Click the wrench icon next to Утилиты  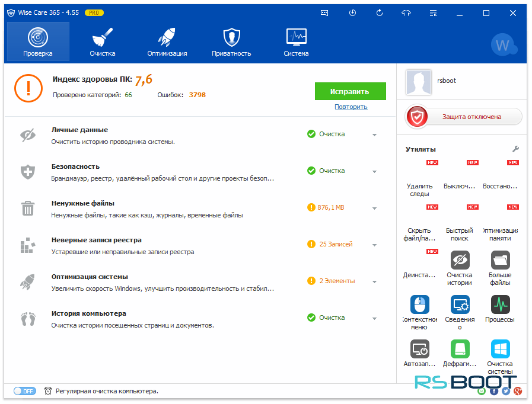click(516, 149)
